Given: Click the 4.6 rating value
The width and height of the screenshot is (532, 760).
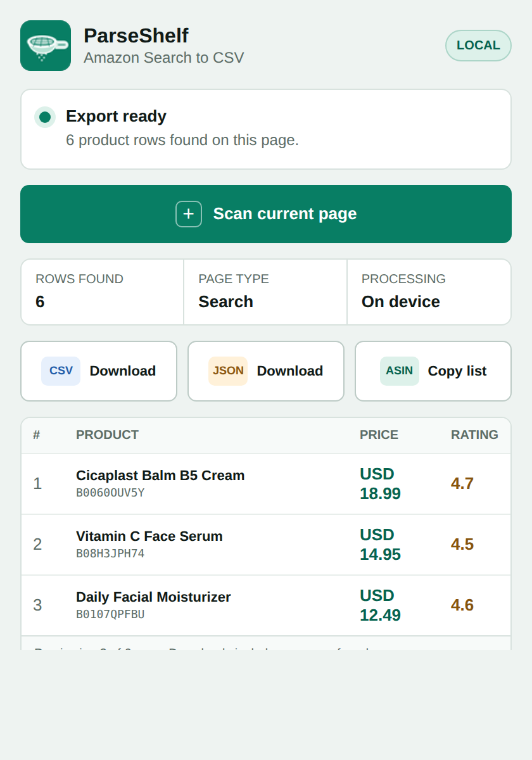Looking at the screenshot, I should 462,605.
